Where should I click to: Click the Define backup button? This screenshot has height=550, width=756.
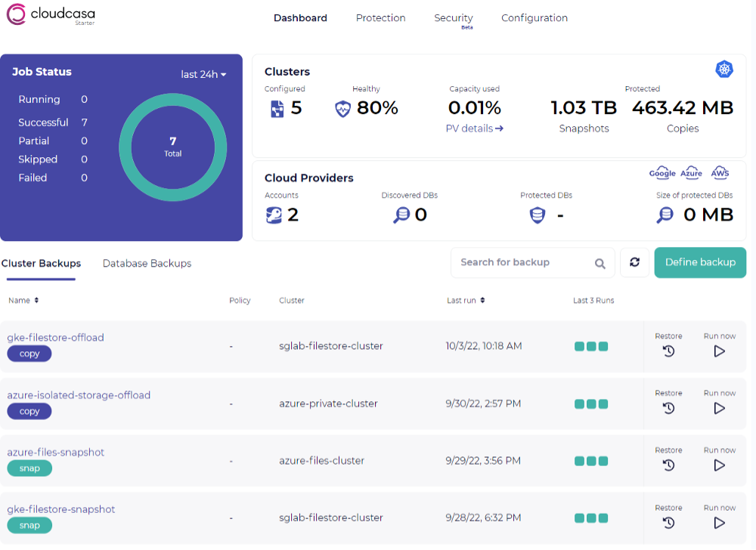point(700,262)
